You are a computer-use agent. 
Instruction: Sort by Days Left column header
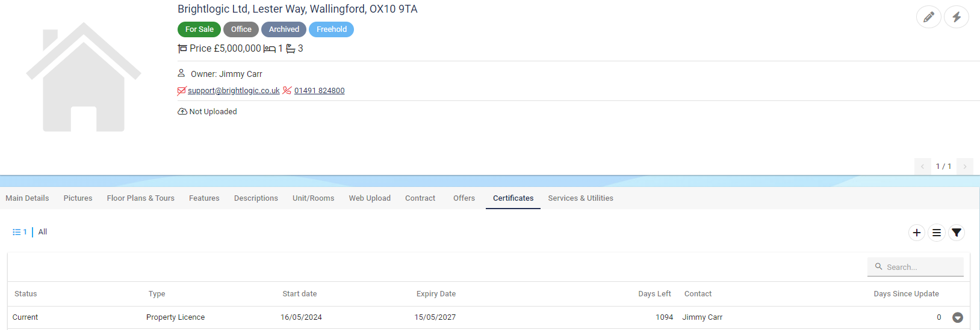[654, 294]
